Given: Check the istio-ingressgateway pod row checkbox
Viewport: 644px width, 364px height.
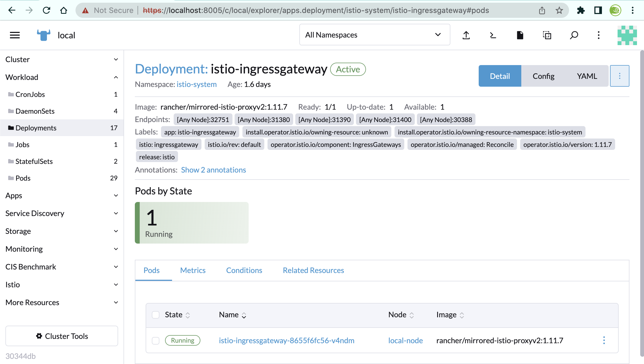Looking at the screenshot, I should 156,341.
